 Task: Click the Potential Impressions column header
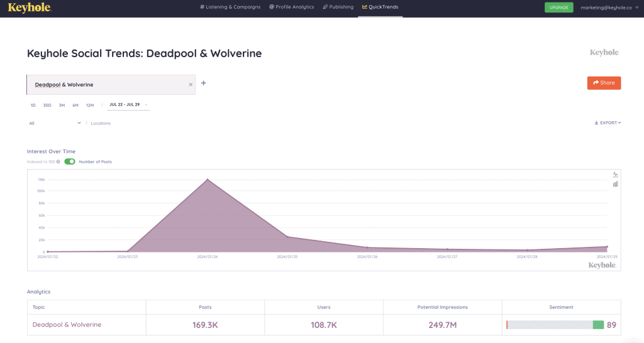442,307
